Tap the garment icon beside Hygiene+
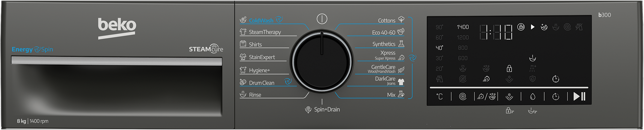This screenshot has height=130, width=644. click(x=243, y=70)
